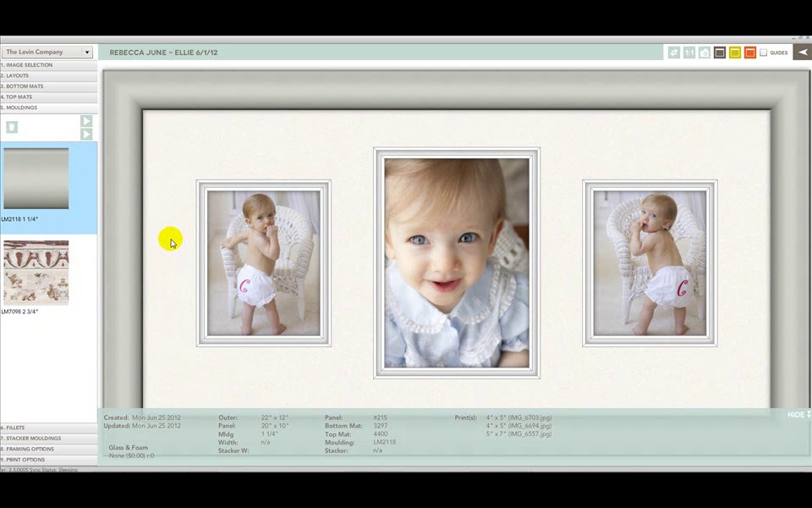Click the camera snapshot icon
Viewport: 812px width, 508px height.
(705, 52)
